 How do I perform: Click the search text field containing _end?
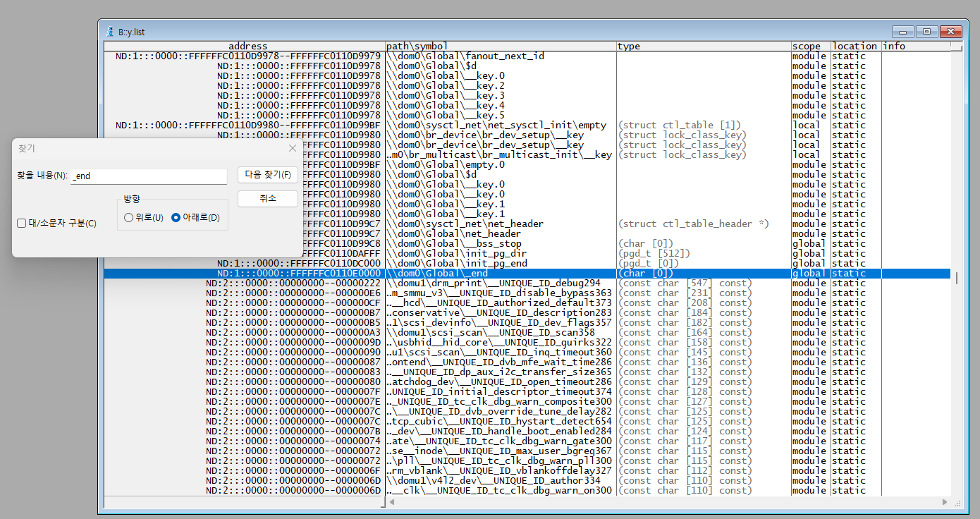click(148, 176)
